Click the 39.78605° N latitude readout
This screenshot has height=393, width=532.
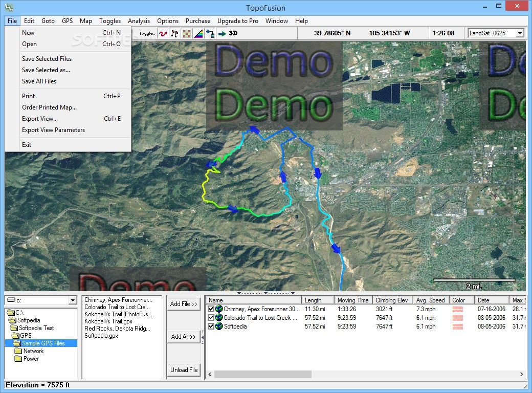(x=332, y=33)
